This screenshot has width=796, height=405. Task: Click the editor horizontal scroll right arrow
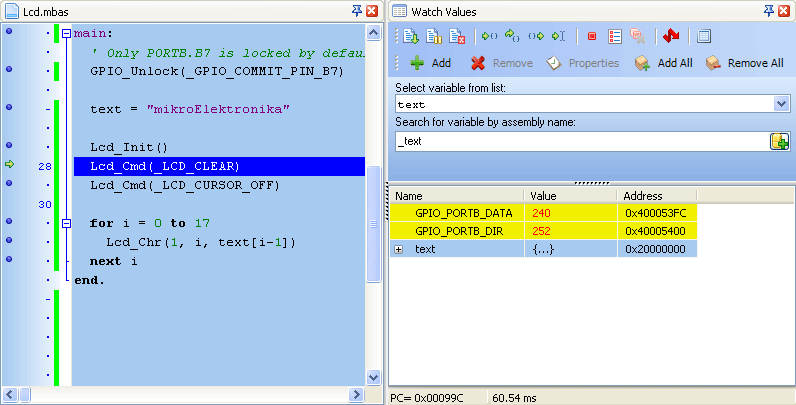pos(356,394)
